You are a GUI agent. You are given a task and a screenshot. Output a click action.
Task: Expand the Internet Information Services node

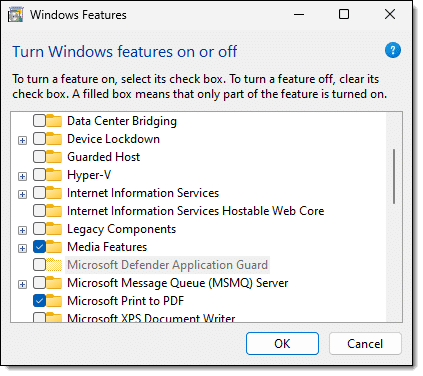22,194
